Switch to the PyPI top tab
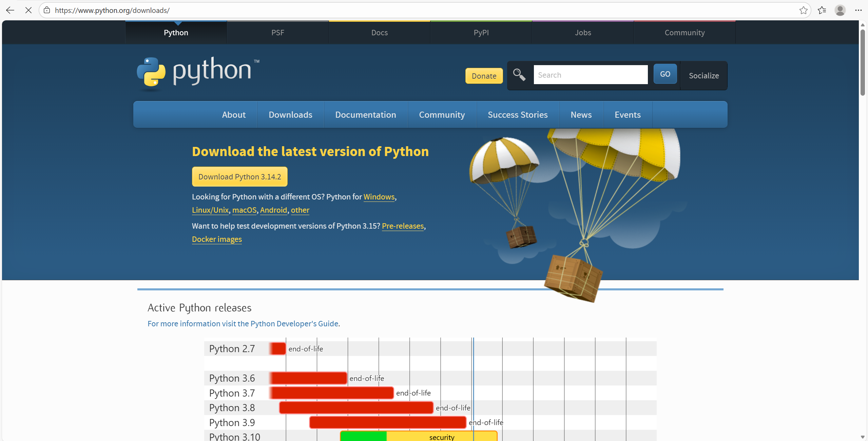The image size is (868, 441). [x=481, y=33]
